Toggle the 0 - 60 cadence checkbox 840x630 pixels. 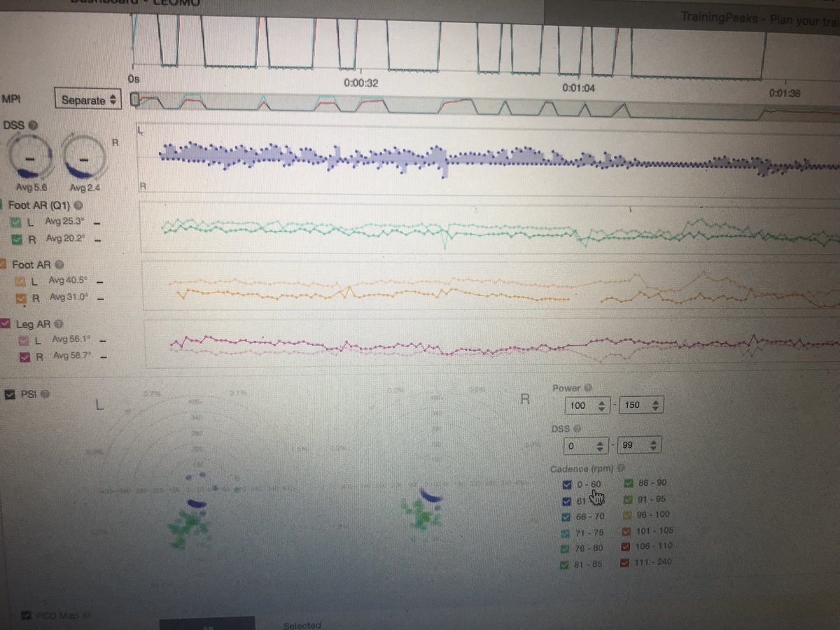(x=567, y=484)
